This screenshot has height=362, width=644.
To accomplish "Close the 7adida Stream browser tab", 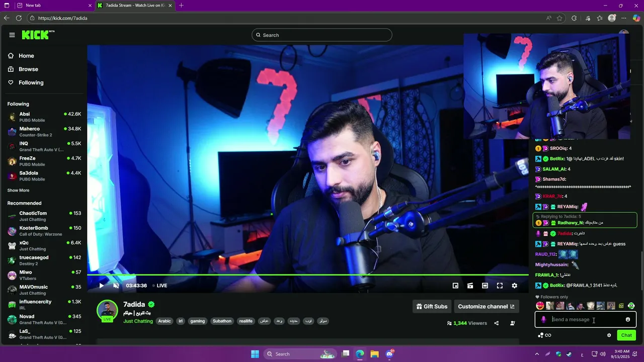I will [170, 6].
